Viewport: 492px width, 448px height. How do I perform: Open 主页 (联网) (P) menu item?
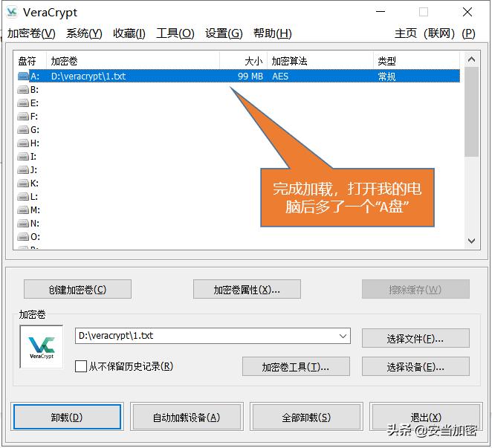[435, 33]
